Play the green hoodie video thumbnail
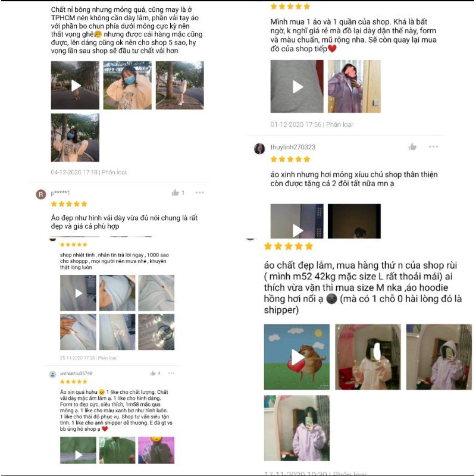This screenshot has height=476, width=476. pyautogui.click(x=78, y=450)
